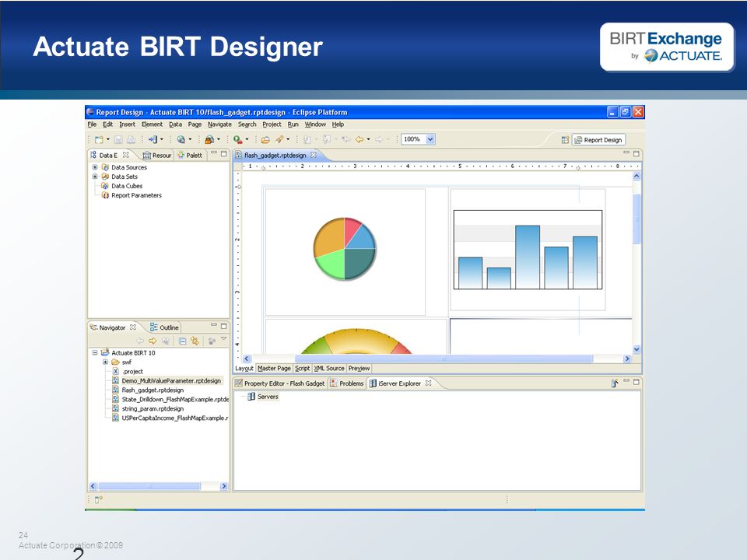The width and height of the screenshot is (747, 560).
Task: Open the zoom 100% dropdown
Action: [x=430, y=139]
